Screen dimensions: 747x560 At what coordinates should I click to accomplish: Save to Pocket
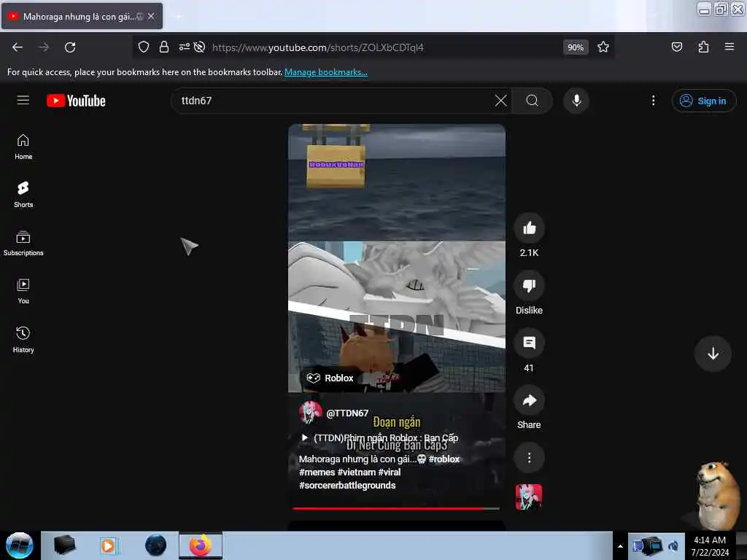coord(676,47)
